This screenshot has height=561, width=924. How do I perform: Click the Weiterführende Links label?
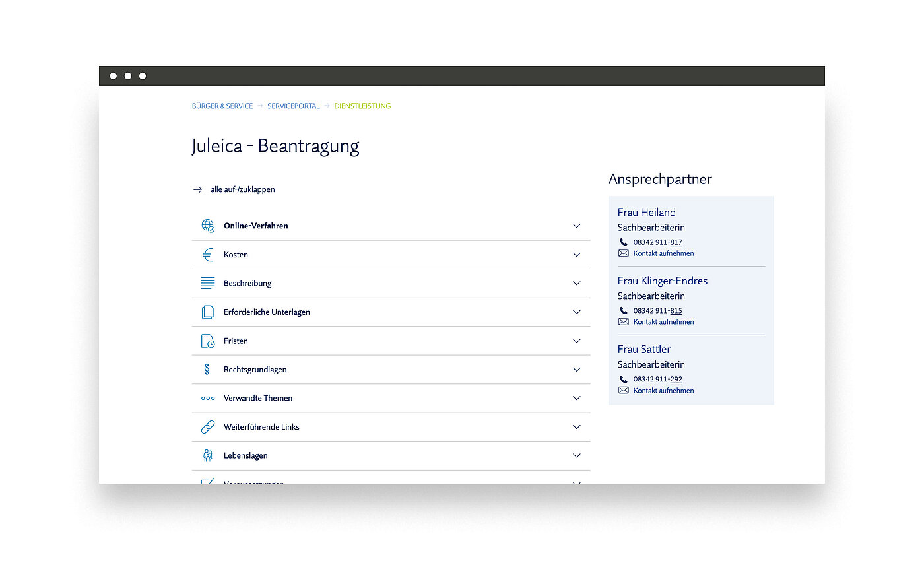tap(261, 427)
